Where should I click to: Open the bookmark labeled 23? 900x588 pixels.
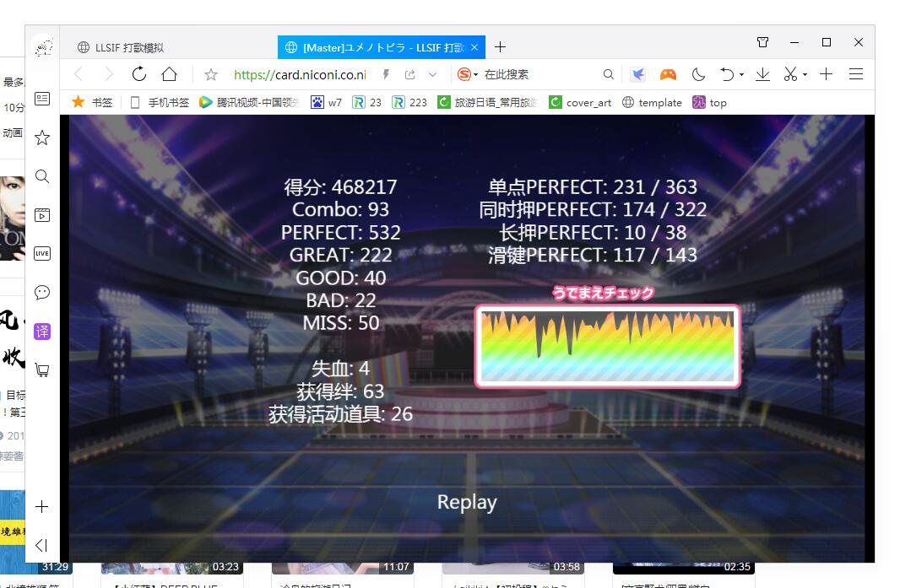[x=366, y=103]
